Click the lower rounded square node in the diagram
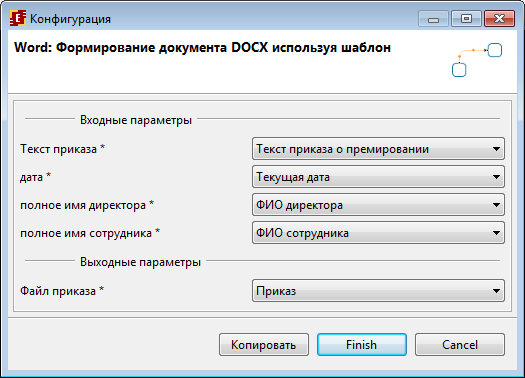Screen dimensions: 525x378 tap(459, 70)
